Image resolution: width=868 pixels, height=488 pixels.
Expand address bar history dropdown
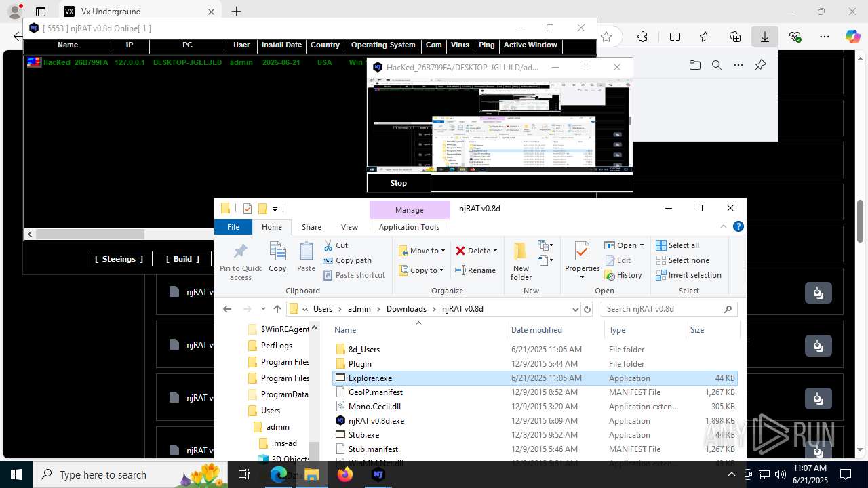pyautogui.click(x=575, y=309)
